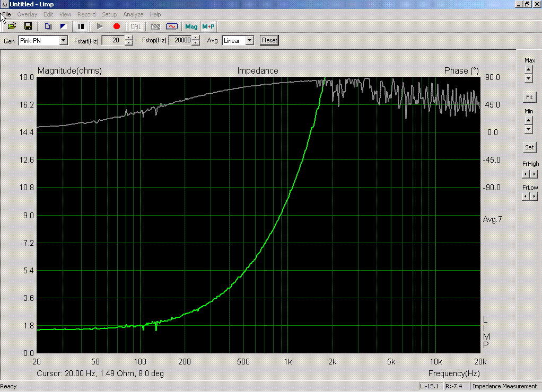Click the red sine wave generator icon

(172, 26)
